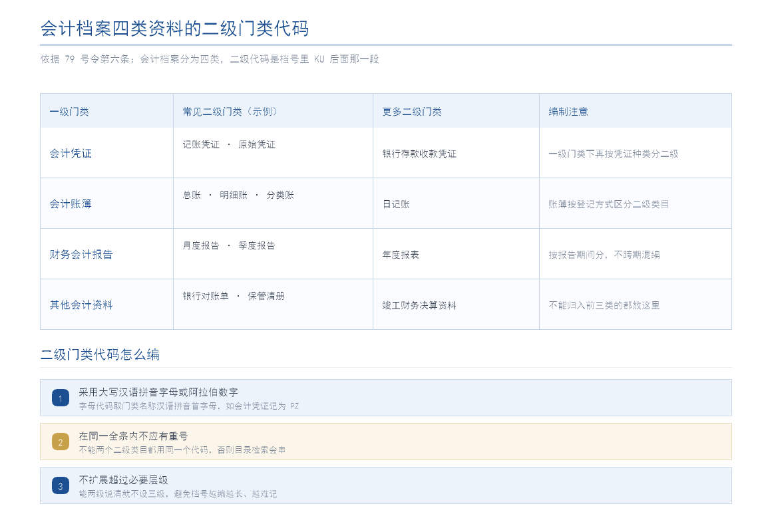Click the note 不能归入前三类的都放这里
This screenshot has height=532, width=772.
[604, 306]
